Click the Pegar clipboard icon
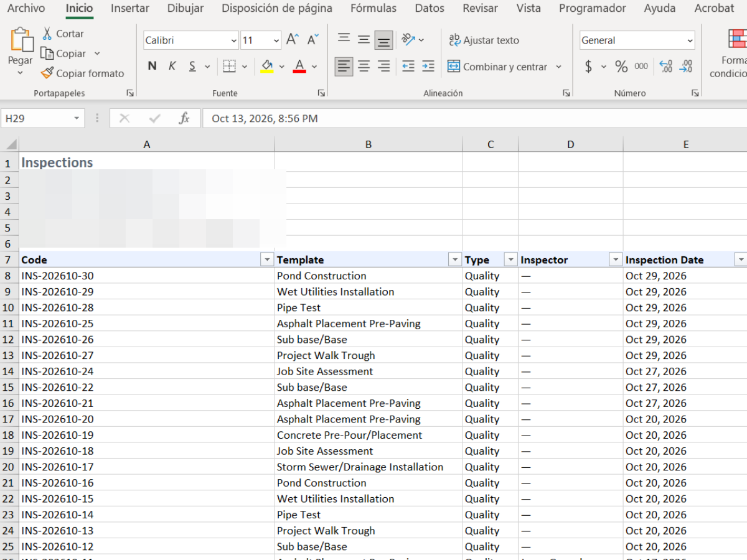The image size is (747, 560). point(21,40)
